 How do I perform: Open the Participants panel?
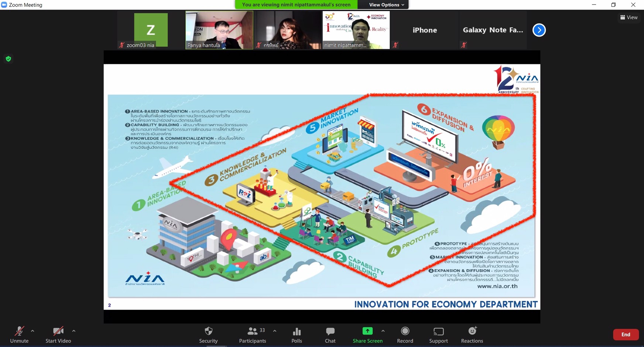coord(253,334)
